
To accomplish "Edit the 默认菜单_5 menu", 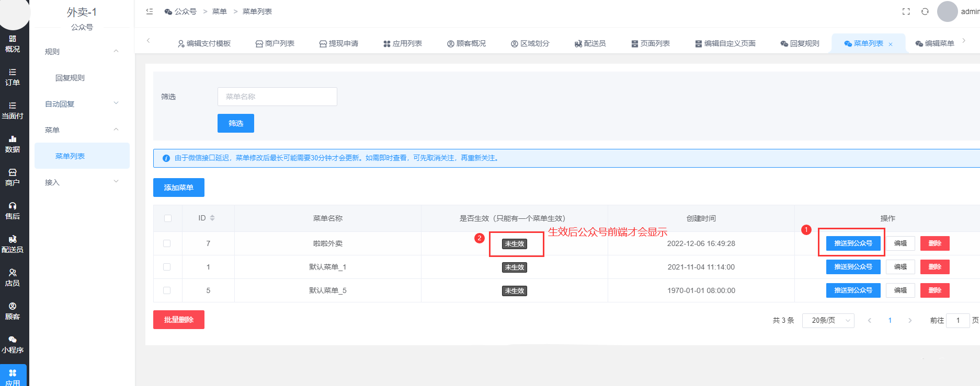I will tap(901, 290).
